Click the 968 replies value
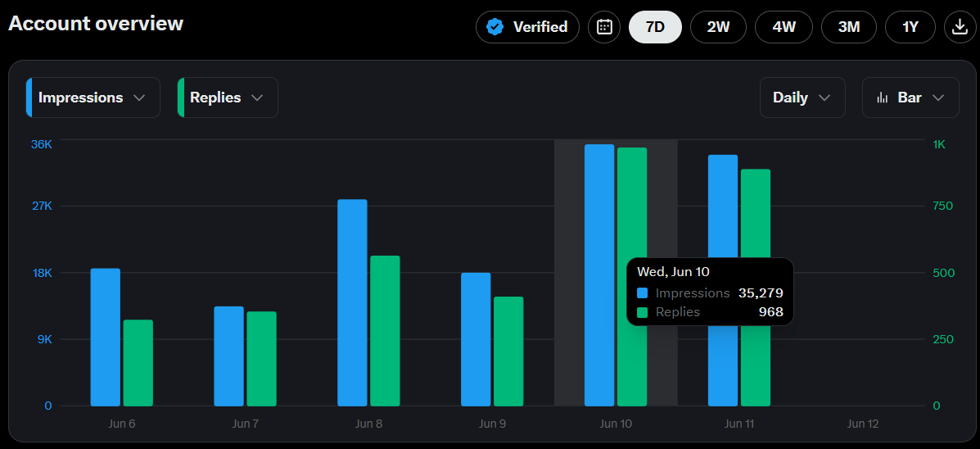Viewport: 980px width, 449px height. click(770, 312)
